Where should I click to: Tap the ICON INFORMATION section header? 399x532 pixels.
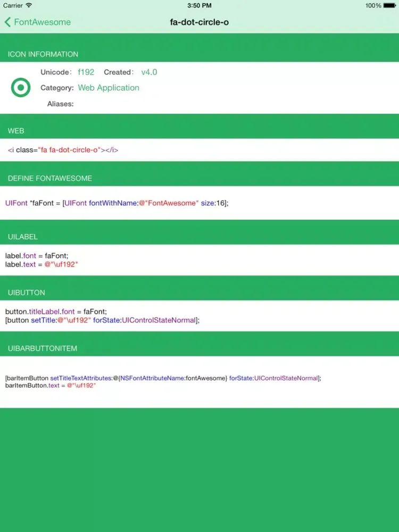click(43, 54)
